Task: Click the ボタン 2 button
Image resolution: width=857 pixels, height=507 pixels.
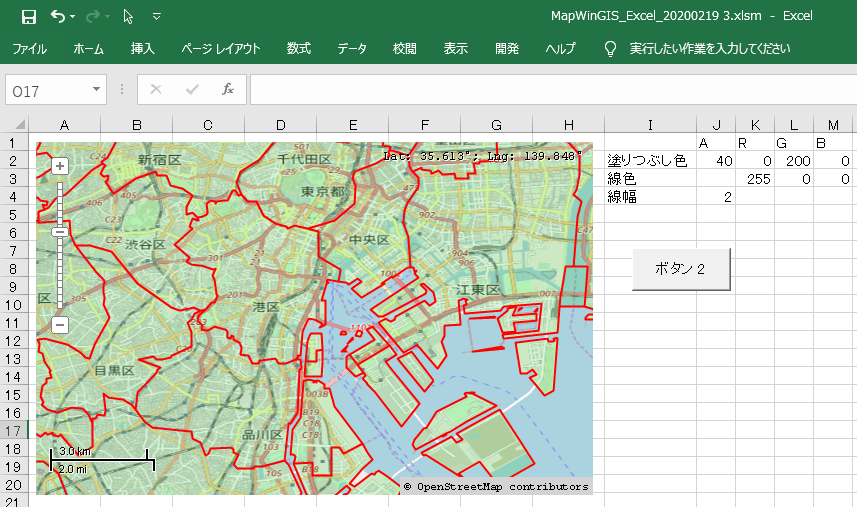Action: click(681, 269)
